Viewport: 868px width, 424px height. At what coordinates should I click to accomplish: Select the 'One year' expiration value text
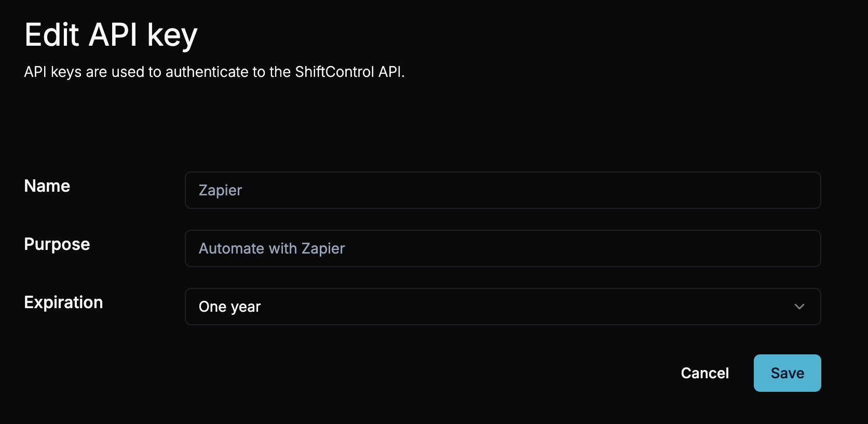pos(230,307)
